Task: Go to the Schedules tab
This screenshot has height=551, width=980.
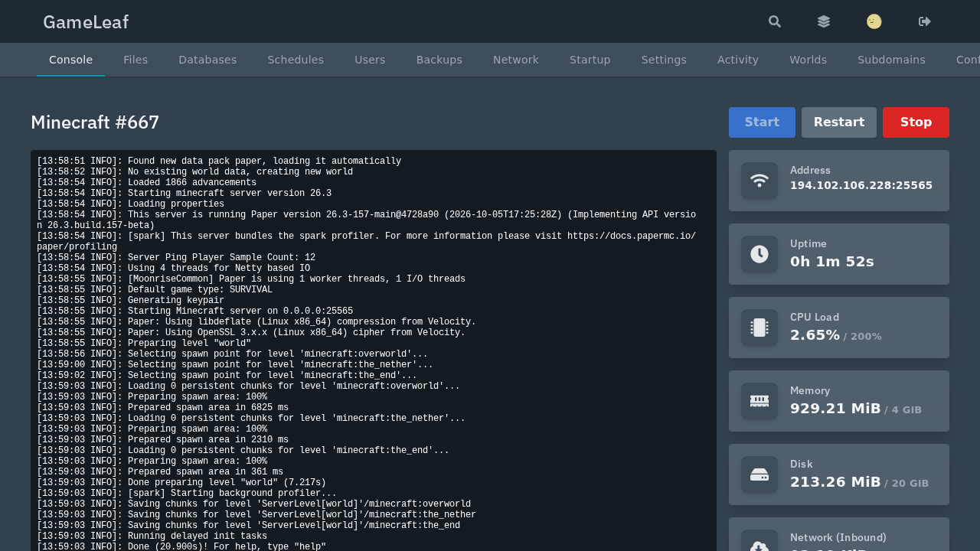Action: (296, 60)
